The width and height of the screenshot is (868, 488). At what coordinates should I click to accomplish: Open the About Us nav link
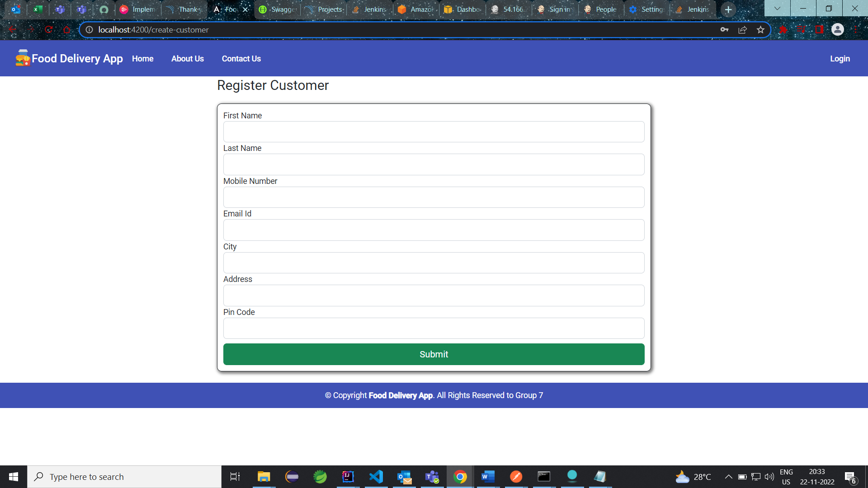(187, 59)
